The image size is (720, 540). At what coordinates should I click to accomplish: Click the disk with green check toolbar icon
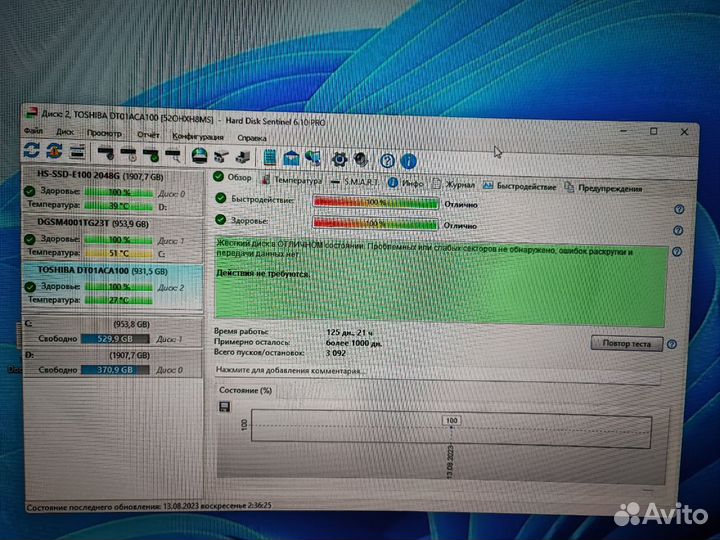click(151, 155)
